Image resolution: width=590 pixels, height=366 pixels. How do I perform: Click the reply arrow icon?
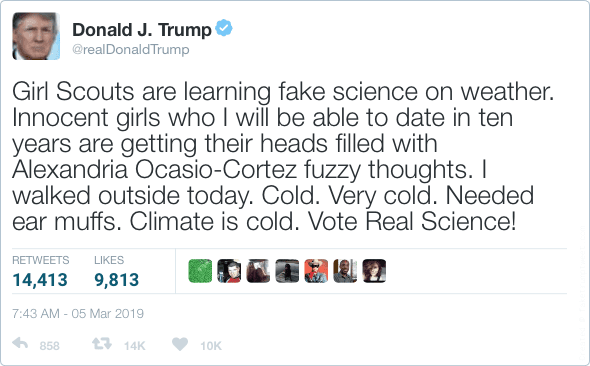click(x=20, y=343)
